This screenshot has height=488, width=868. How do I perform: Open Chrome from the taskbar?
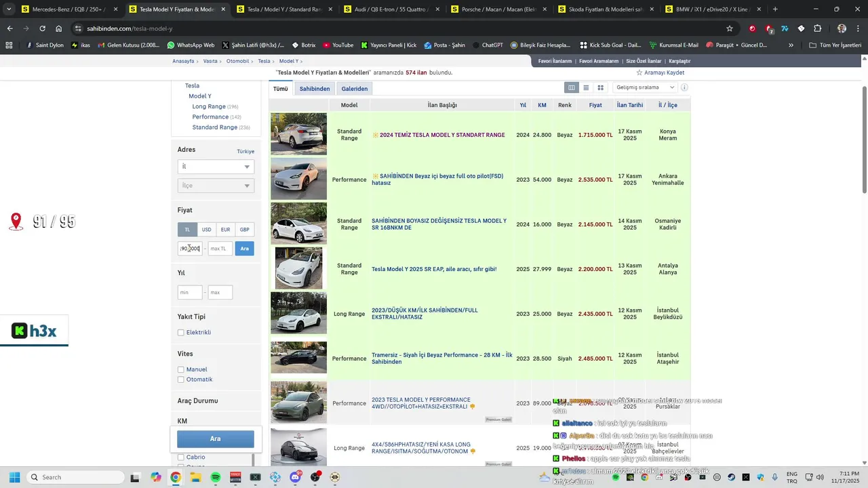pyautogui.click(x=176, y=477)
